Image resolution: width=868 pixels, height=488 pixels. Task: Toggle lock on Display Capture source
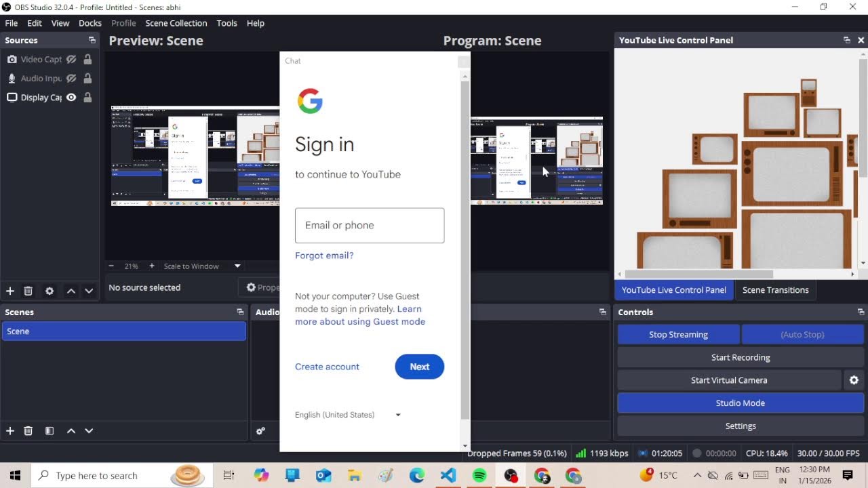pyautogui.click(x=87, y=98)
